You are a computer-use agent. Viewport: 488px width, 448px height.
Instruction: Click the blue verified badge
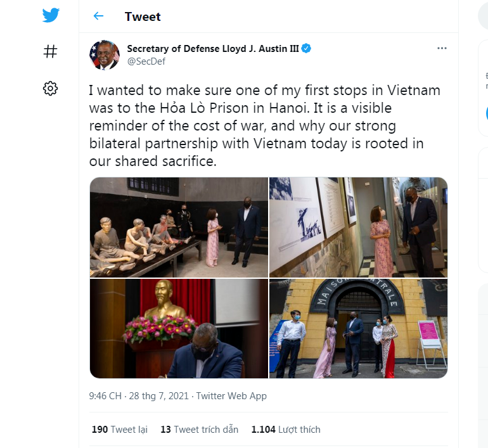305,49
